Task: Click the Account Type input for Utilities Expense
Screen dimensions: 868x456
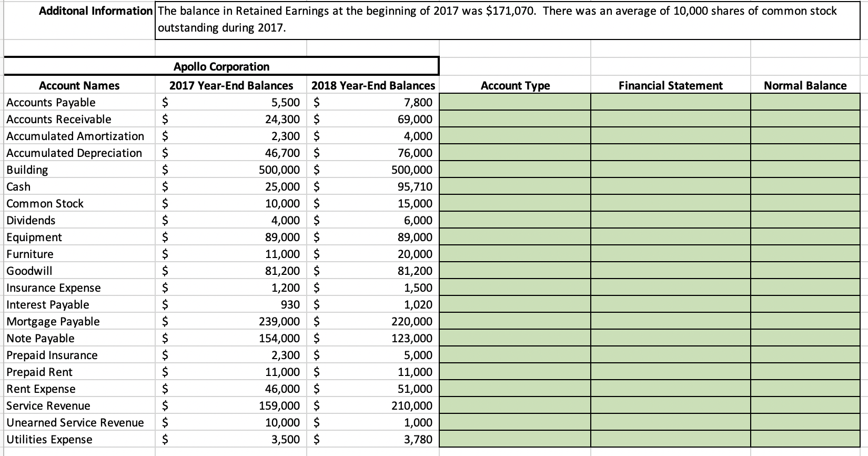Action: tap(515, 439)
